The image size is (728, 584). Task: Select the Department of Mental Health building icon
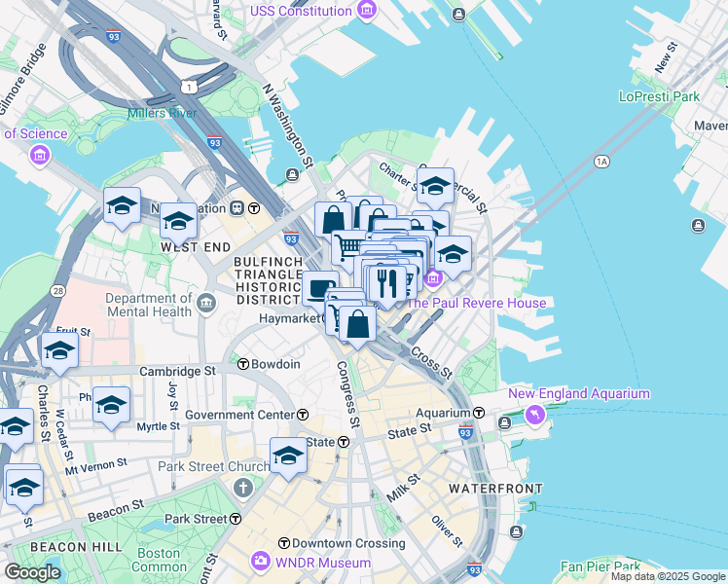206,304
